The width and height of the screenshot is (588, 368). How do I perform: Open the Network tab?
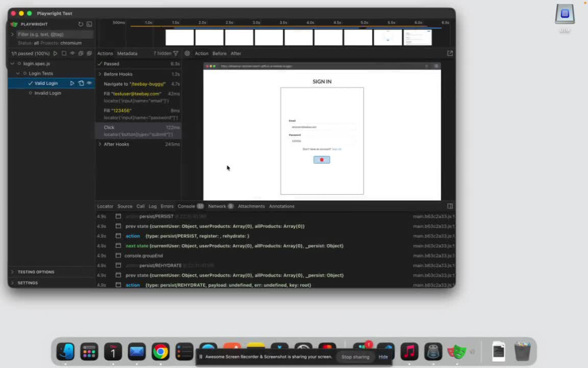point(220,206)
